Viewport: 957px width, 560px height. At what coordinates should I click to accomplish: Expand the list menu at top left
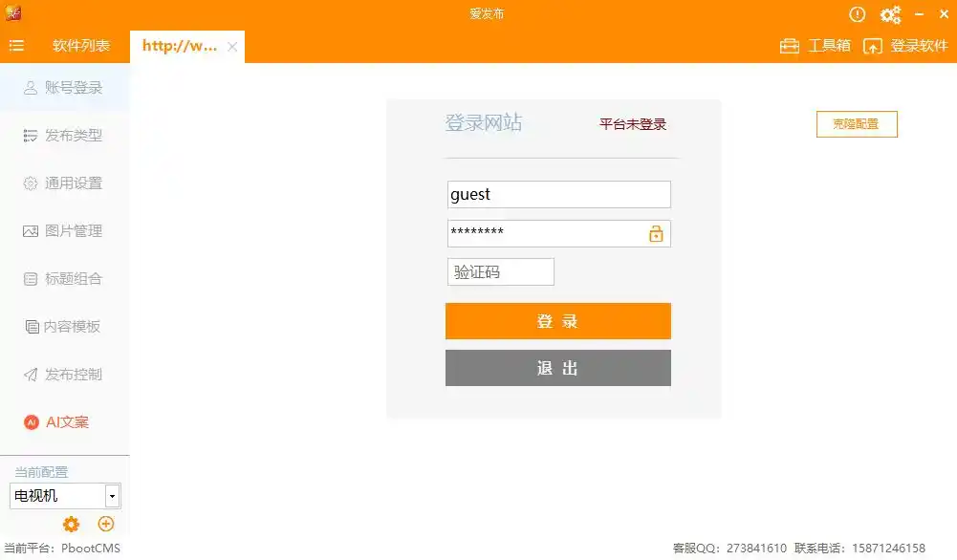click(x=16, y=45)
